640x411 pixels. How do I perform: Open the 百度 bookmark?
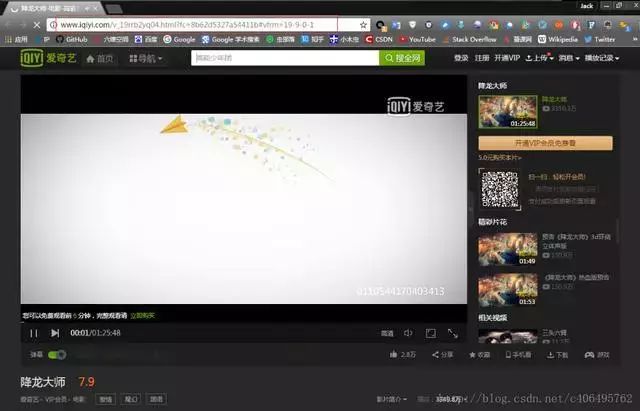[x=146, y=40]
